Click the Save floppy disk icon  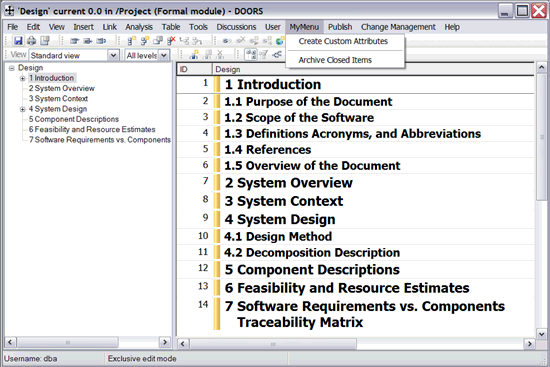coord(18,41)
